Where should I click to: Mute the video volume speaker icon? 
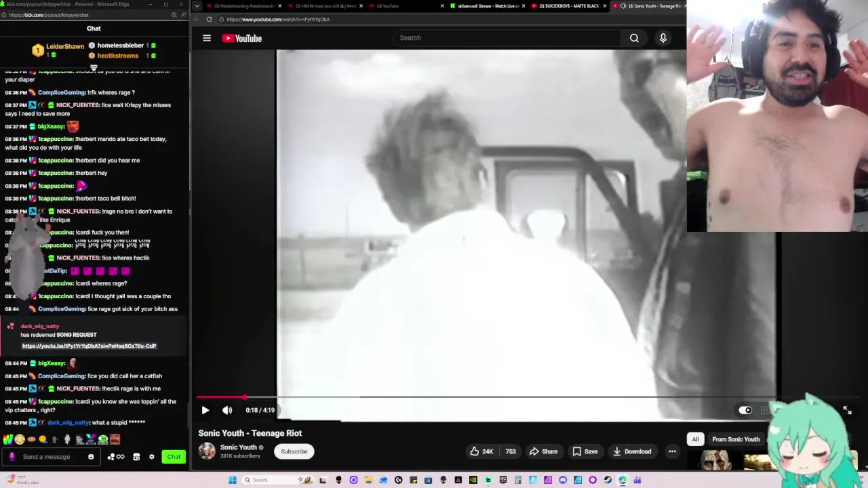pyautogui.click(x=227, y=410)
